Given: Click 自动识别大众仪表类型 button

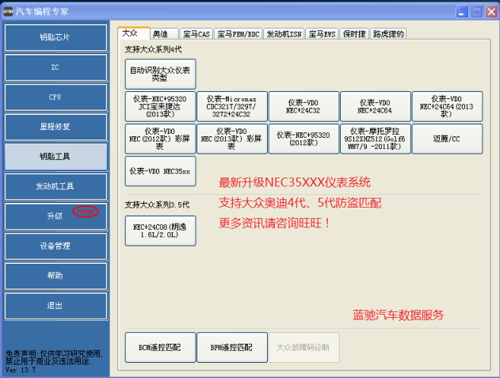Looking at the screenshot, I should pyautogui.click(x=160, y=74).
